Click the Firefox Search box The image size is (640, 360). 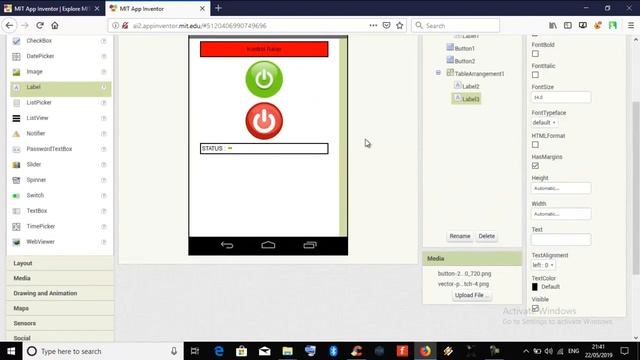[456, 25]
